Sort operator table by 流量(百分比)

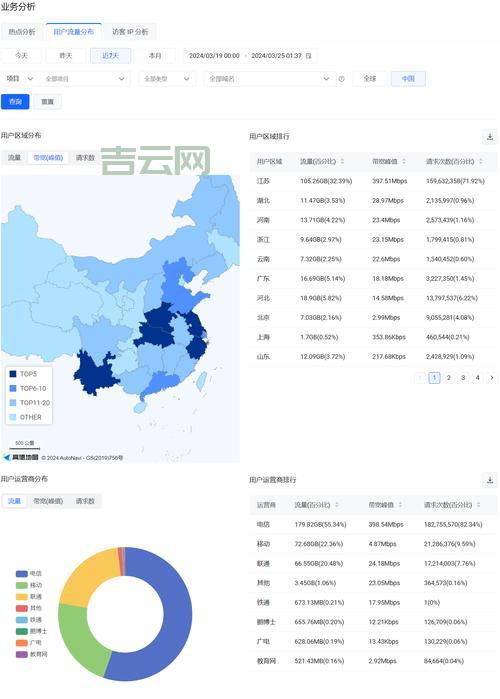337,505
